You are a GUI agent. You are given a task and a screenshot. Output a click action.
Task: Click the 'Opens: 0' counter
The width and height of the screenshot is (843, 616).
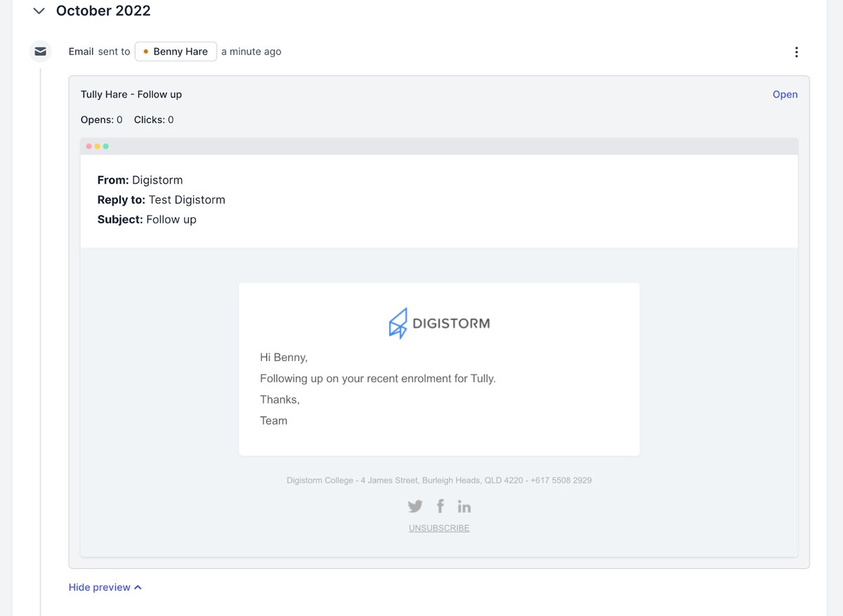click(x=102, y=120)
